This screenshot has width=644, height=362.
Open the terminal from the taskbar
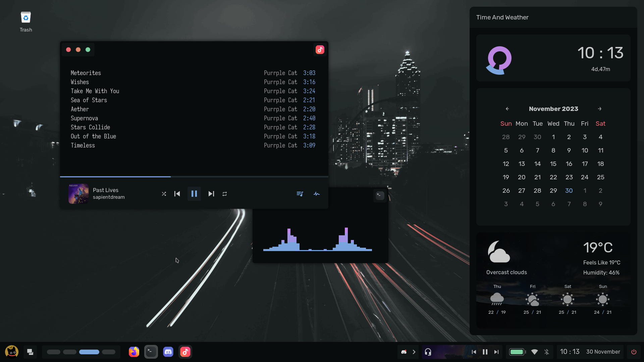151,352
